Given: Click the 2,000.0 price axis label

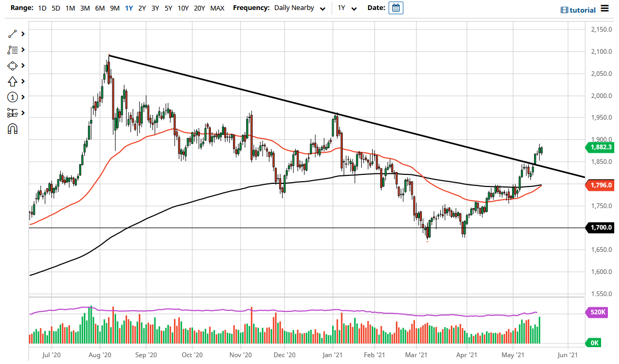Looking at the screenshot, I should click(601, 96).
